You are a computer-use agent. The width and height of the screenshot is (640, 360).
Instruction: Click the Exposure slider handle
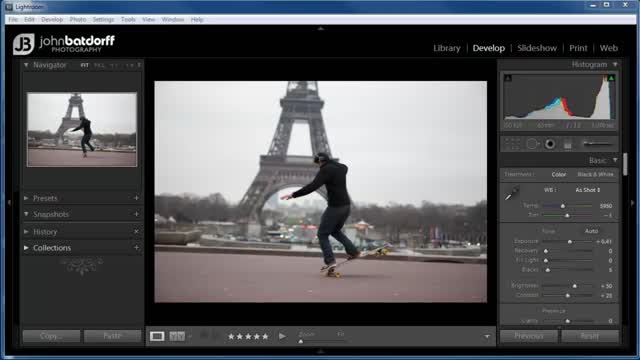click(570, 242)
